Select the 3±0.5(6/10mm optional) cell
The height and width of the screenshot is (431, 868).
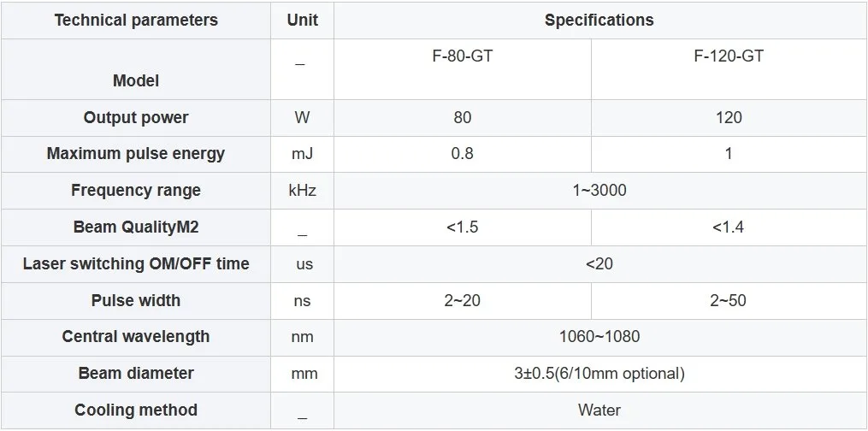click(x=599, y=374)
